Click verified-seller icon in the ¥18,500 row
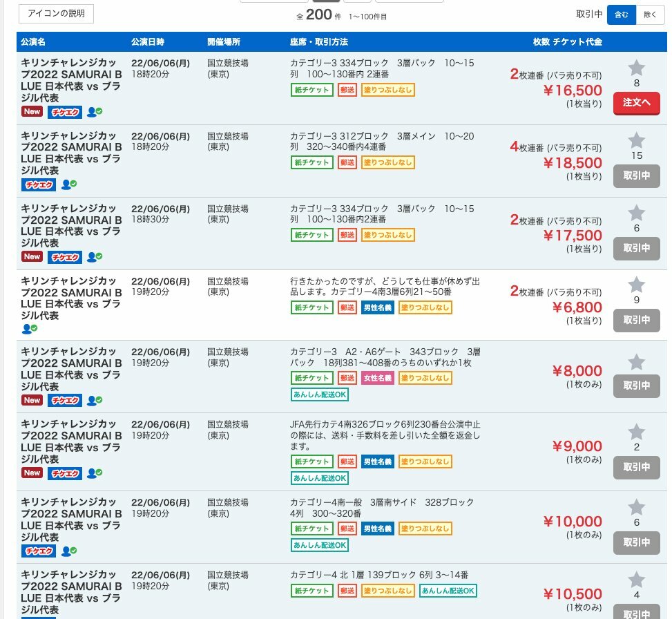Image resolution: width=672 pixels, height=619 pixels. pyautogui.click(x=69, y=184)
